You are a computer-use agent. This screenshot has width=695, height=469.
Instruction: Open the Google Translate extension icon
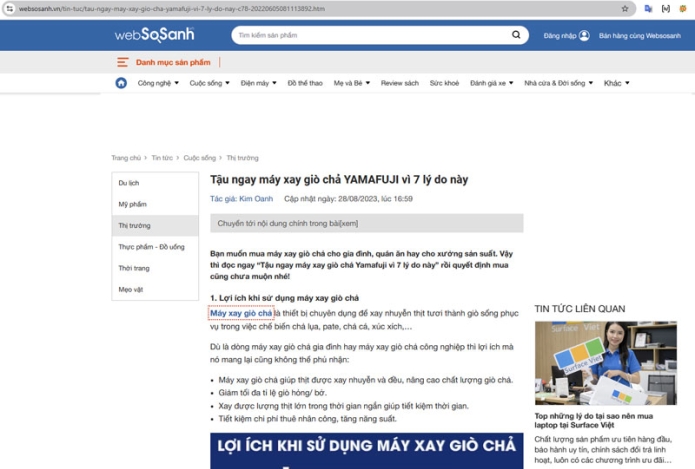tap(648, 8)
